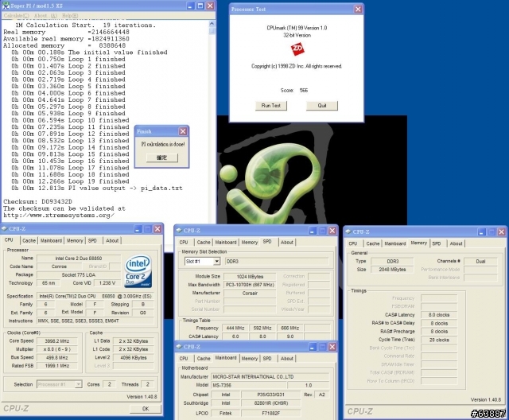This screenshot has height=420, width=509.
Task: Open SPD tab in the Memory CPU-Z window
Action: [437, 243]
